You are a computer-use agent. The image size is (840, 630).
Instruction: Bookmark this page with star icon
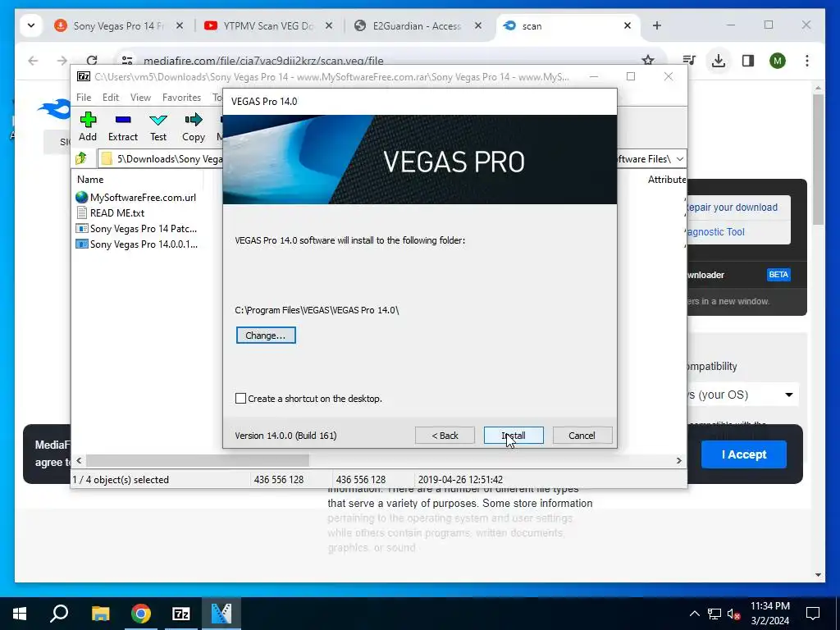(x=648, y=61)
